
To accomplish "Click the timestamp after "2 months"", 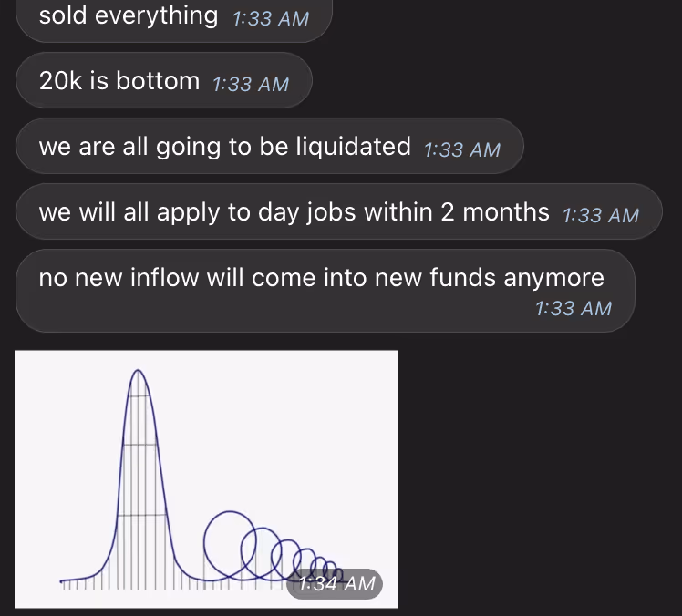I will click(601, 215).
